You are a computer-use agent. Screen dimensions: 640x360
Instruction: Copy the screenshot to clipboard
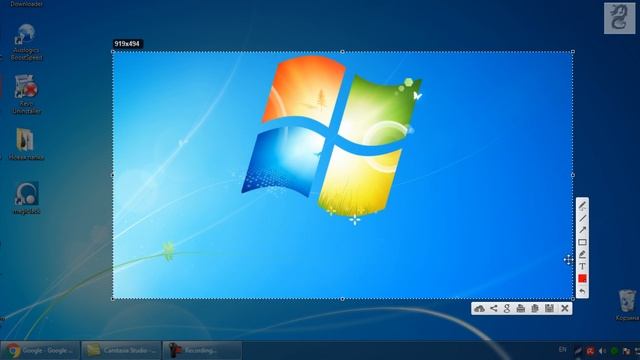[x=535, y=309]
